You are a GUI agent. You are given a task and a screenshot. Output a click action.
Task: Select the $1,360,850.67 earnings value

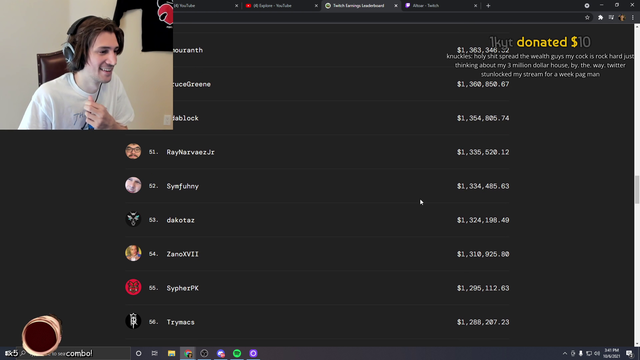click(483, 84)
